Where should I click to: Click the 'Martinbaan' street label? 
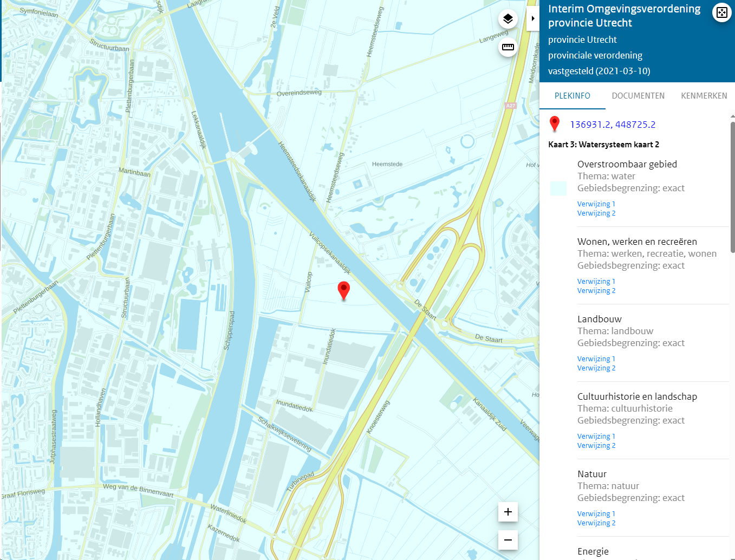click(134, 172)
